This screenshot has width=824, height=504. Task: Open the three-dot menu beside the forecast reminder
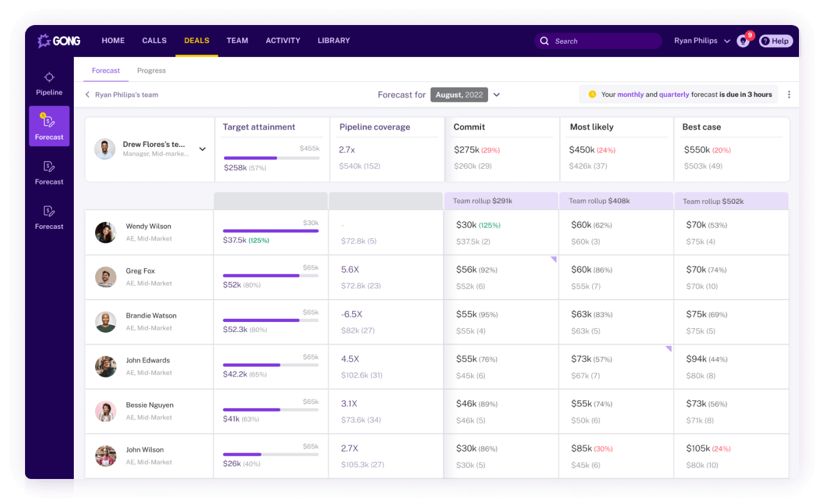[x=789, y=94]
